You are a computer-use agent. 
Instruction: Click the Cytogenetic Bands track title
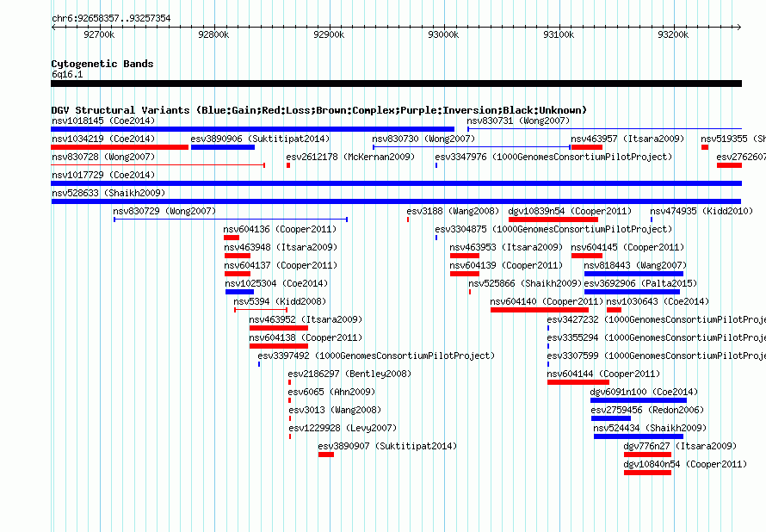[102, 64]
